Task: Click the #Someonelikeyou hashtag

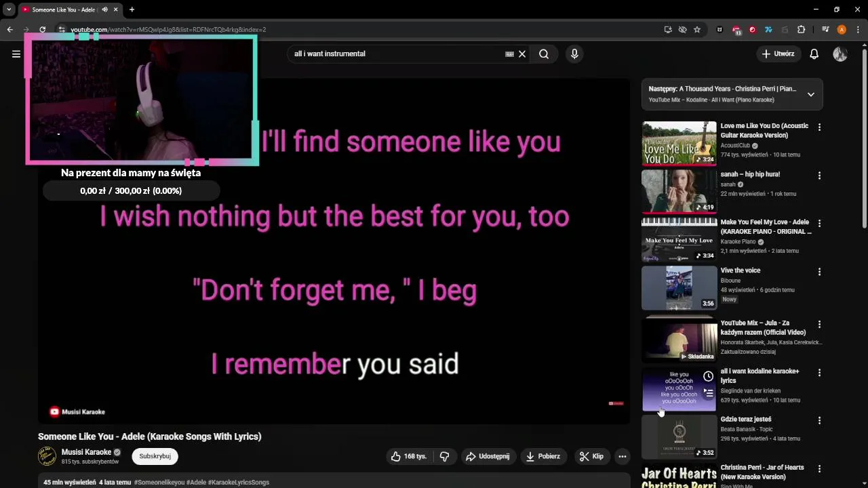Action: pyautogui.click(x=159, y=483)
